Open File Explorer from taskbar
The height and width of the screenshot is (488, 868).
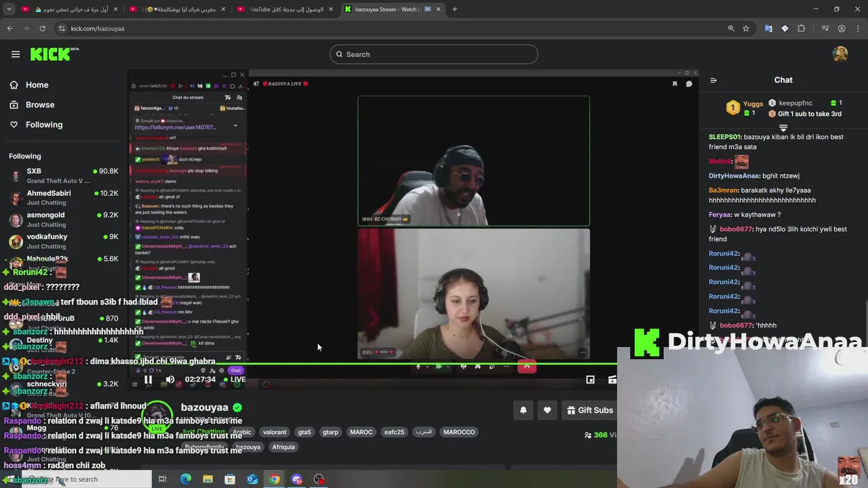coord(208,479)
